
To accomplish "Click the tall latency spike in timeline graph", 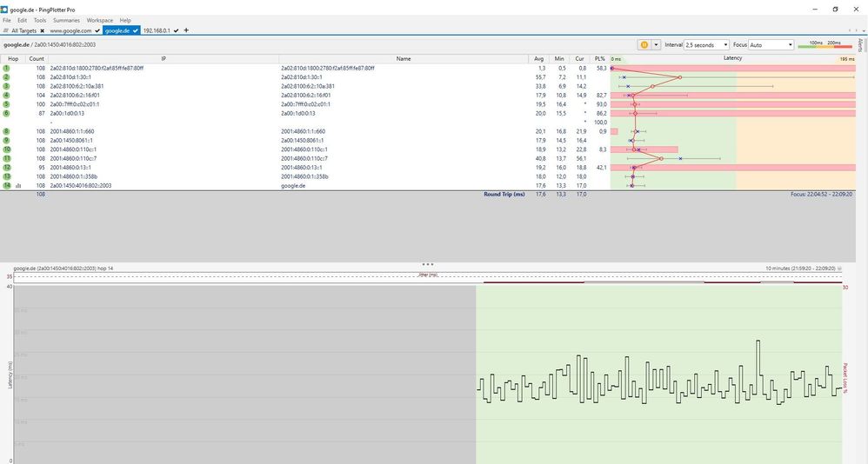I will click(758, 360).
